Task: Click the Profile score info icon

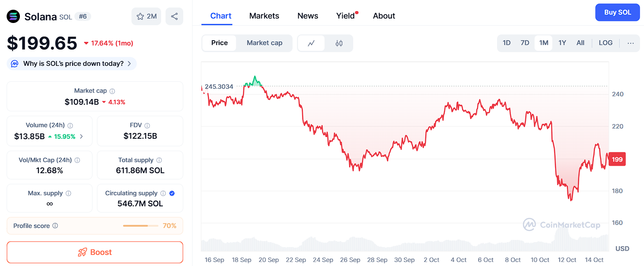Action: (x=55, y=226)
